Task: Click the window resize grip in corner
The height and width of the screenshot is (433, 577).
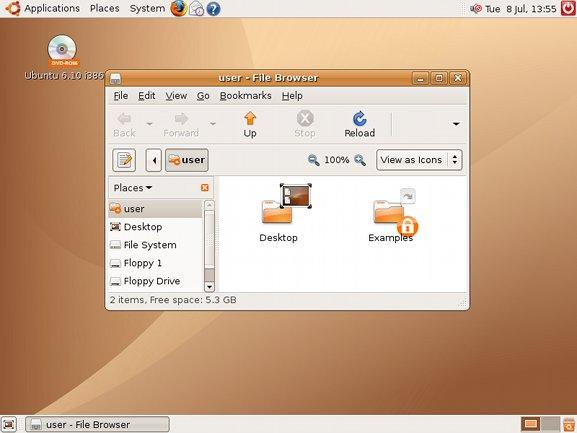Action: (x=463, y=303)
